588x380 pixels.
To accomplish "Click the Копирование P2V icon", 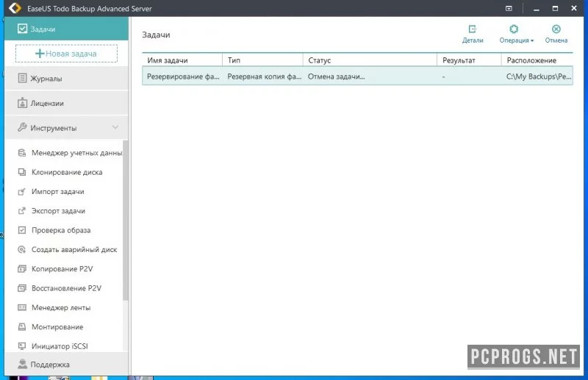I will tap(22, 269).
